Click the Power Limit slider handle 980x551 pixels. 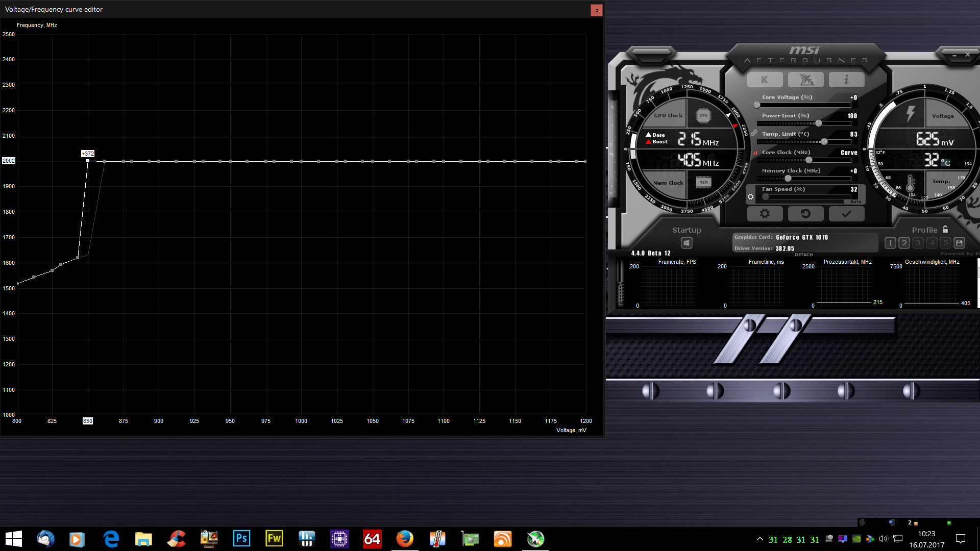tap(819, 123)
